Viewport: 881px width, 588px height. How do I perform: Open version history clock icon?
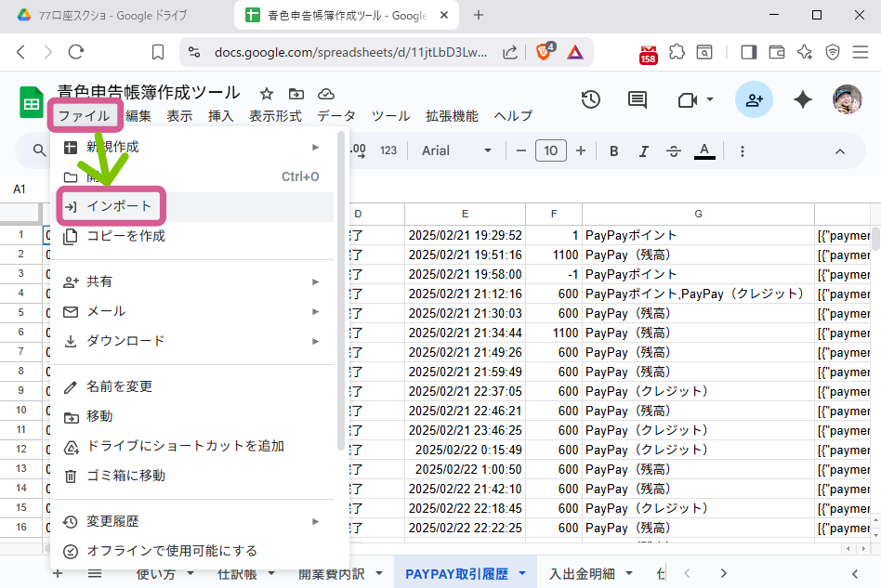[x=590, y=100]
